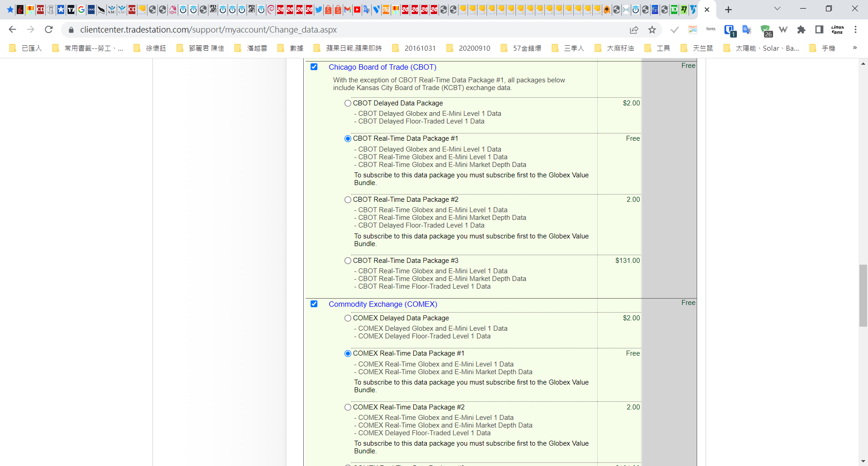Switch to the Gmail tab

347,10
